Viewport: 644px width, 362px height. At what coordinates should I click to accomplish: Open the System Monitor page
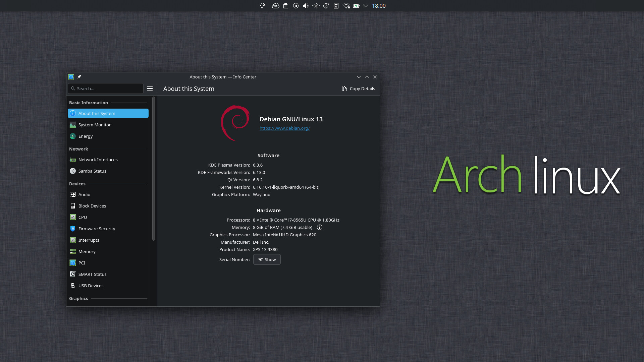click(94, 125)
